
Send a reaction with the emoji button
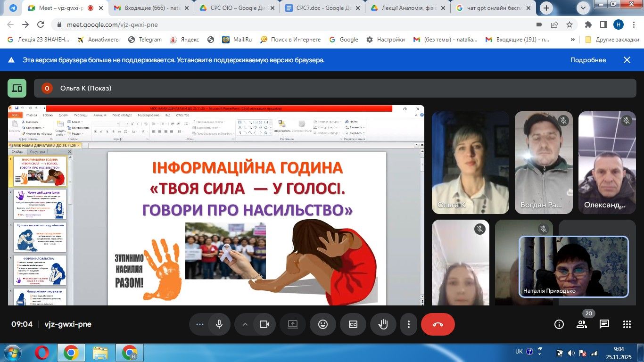tap(323, 324)
